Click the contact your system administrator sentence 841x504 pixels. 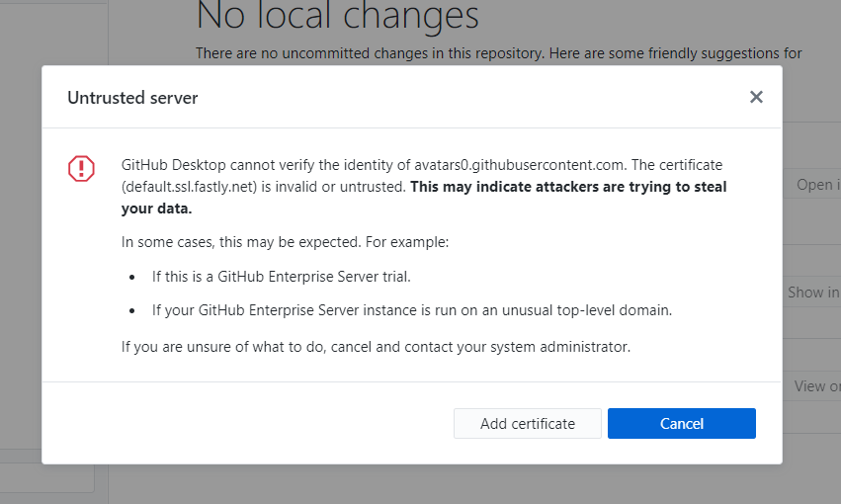click(376, 347)
